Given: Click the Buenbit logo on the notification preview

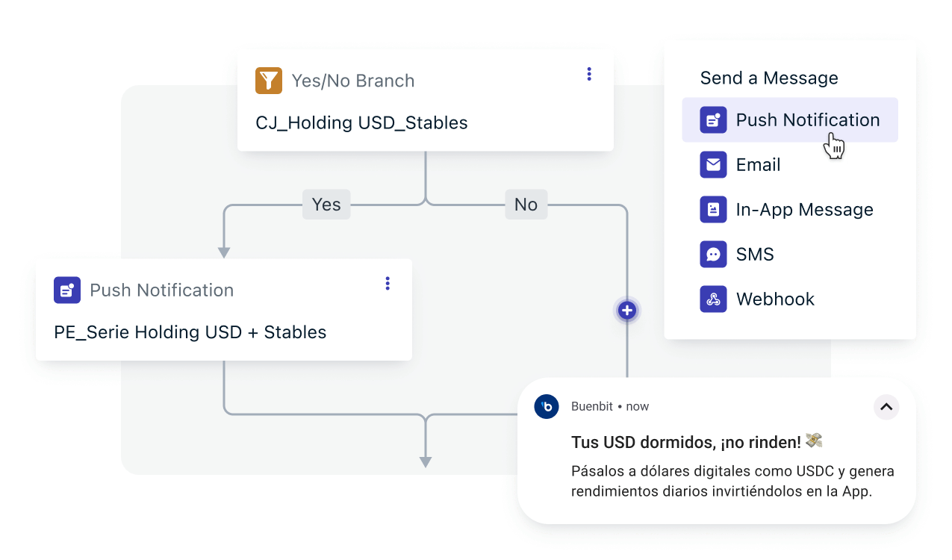Looking at the screenshot, I should pyautogui.click(x=546, y=406).
